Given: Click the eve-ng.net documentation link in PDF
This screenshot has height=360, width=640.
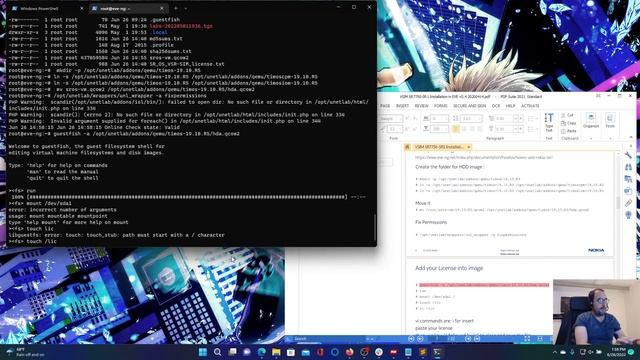Looking at the screenshot, I should (484, 157).
